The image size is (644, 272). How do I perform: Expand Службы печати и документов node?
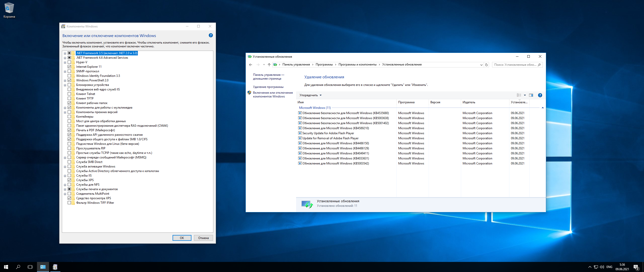click(65, 189)
